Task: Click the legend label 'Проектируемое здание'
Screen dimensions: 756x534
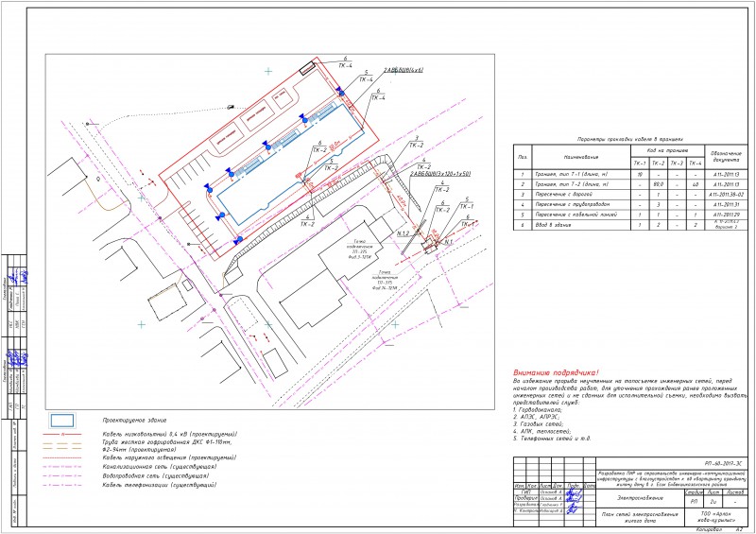Action: (134, 421)
